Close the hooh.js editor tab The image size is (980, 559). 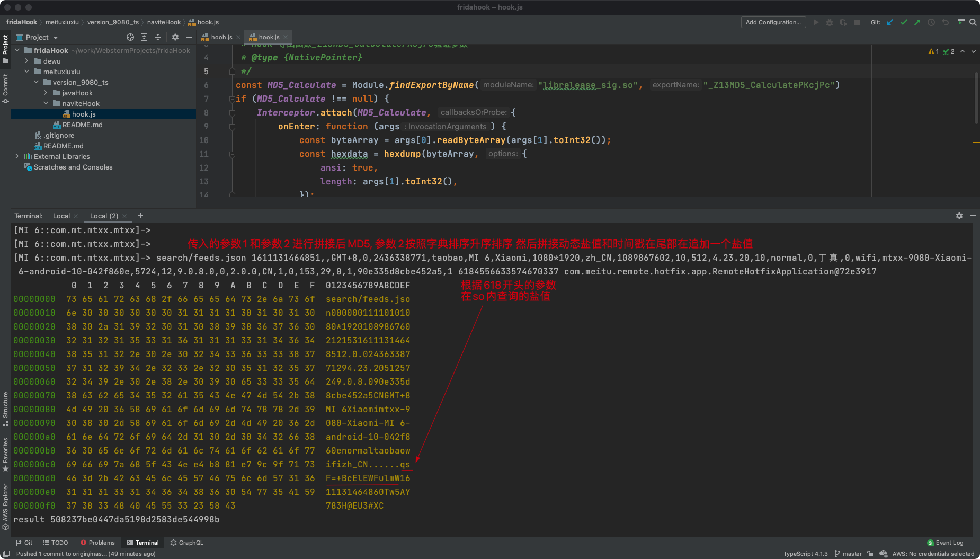coord(238,37)
